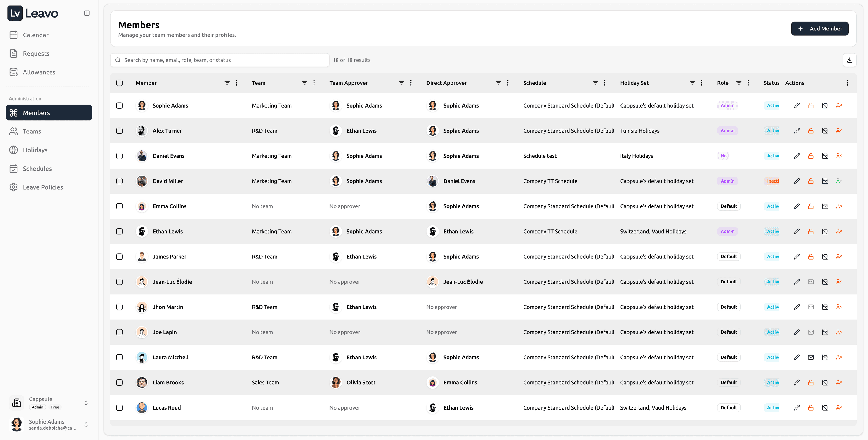The height and width of the screenshot is (440, 868).
Task: Click lock icon for Daniel Evans
Action: 810,156
